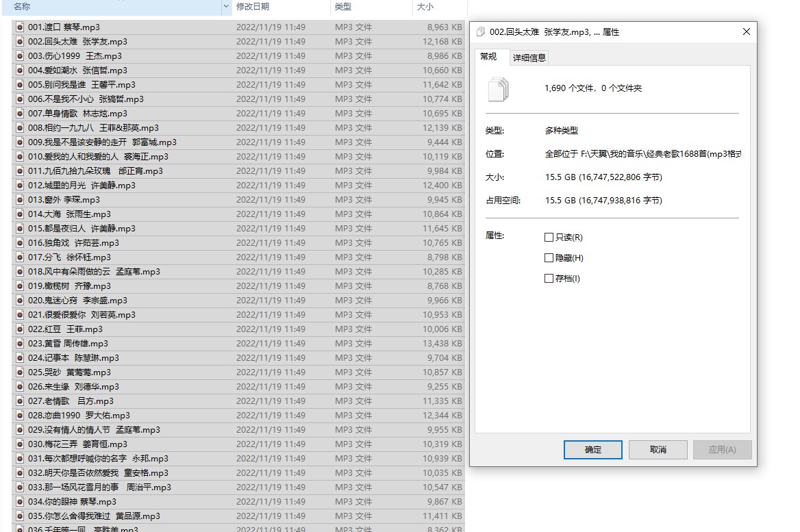Enable the 只读(R) read-only checkbox
This screenshot has width=800, height=532.
point(549,237)
